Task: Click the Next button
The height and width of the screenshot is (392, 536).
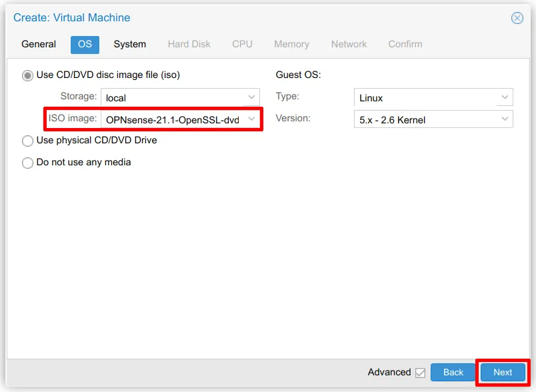Action: 503,372
